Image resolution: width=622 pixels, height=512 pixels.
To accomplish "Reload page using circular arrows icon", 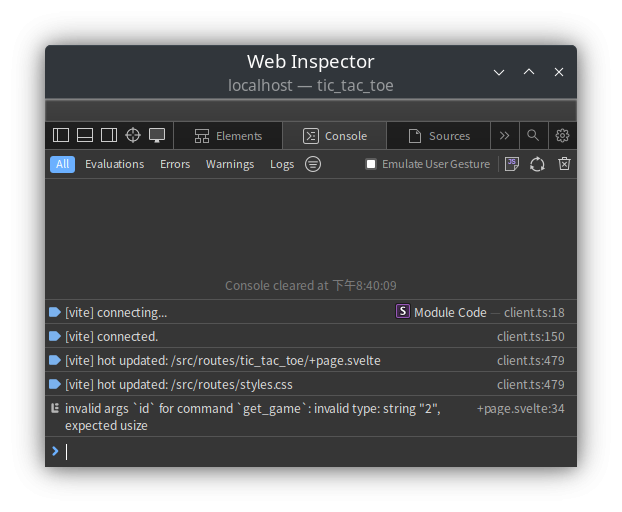I will pyautogui.click(x=538, y=164).
